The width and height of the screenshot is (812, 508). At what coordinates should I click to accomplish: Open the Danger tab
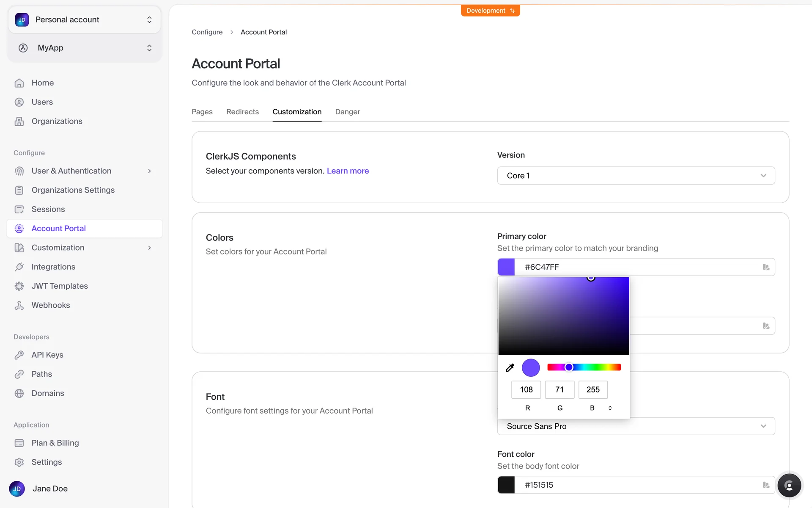(x=347, y=112)
